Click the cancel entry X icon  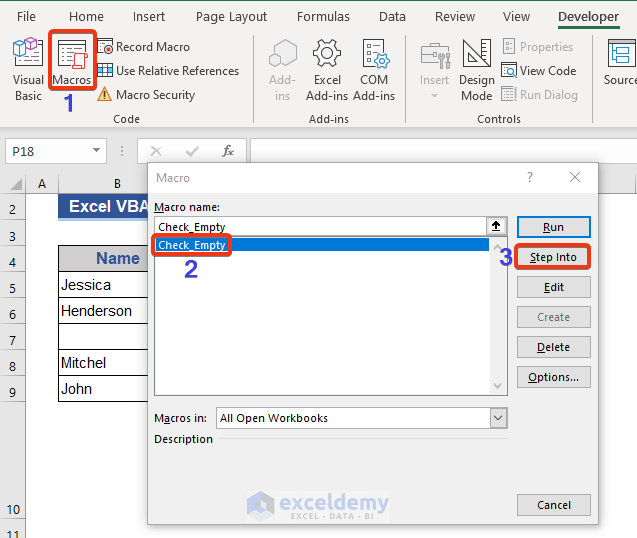pyautogui.click(x=156, y=151)
